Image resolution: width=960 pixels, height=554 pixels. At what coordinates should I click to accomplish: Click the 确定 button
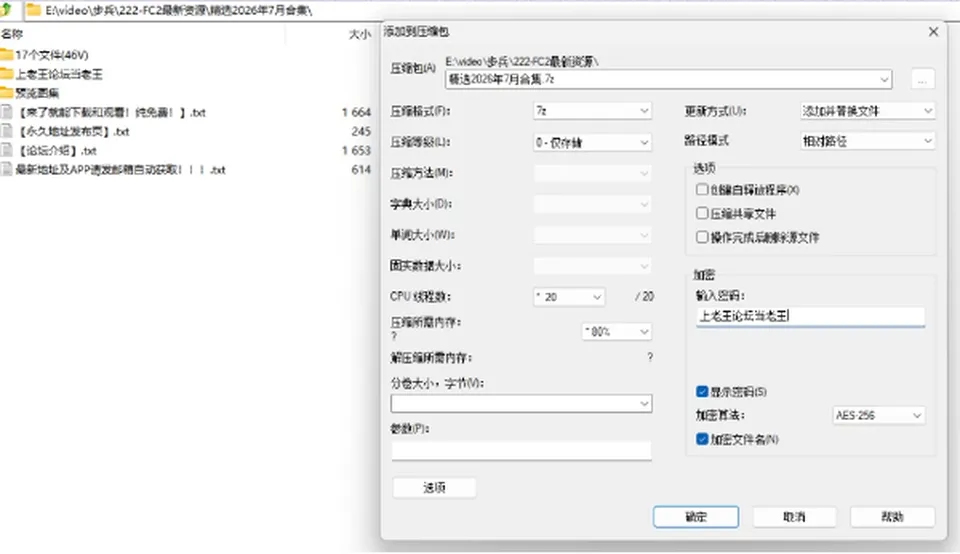pyautogui.click(x=696, y=517)
